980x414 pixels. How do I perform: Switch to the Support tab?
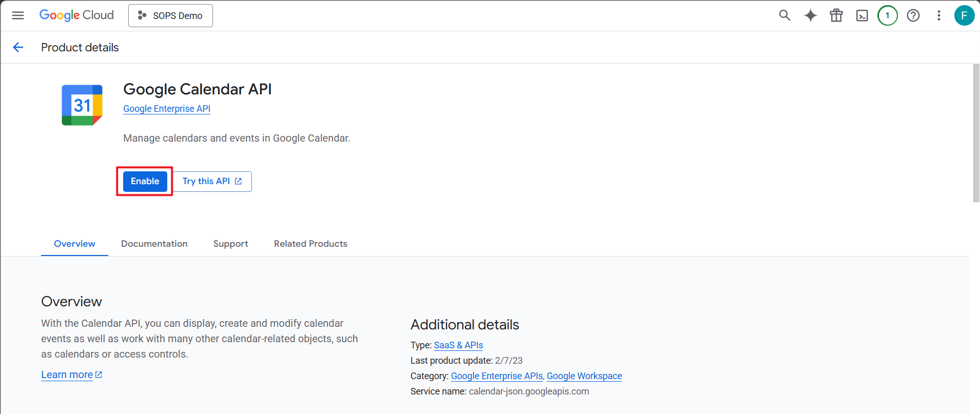230,244
